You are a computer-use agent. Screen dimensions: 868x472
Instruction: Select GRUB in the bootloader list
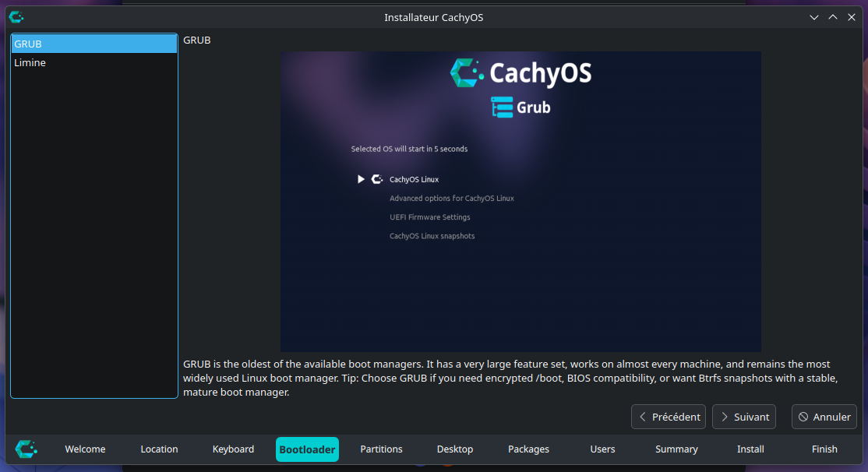[x=94, y=44]
